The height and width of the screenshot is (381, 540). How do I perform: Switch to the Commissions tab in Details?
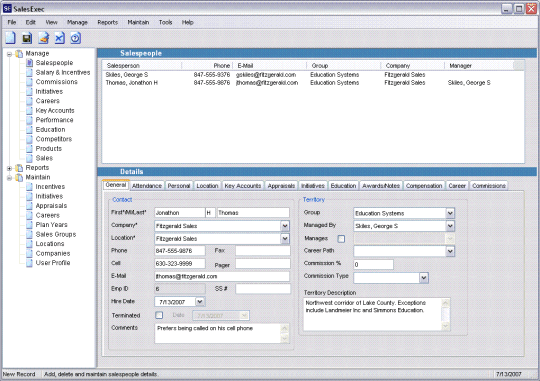point(489,186)
